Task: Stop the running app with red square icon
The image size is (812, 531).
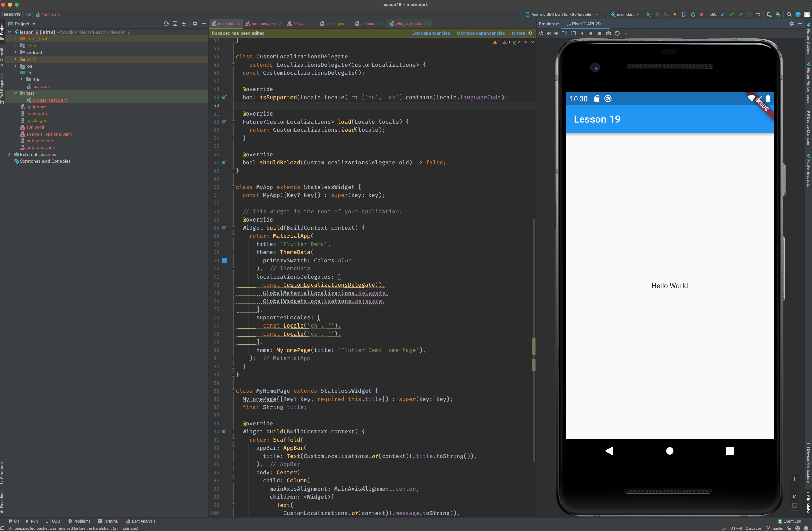Action: 702,14
